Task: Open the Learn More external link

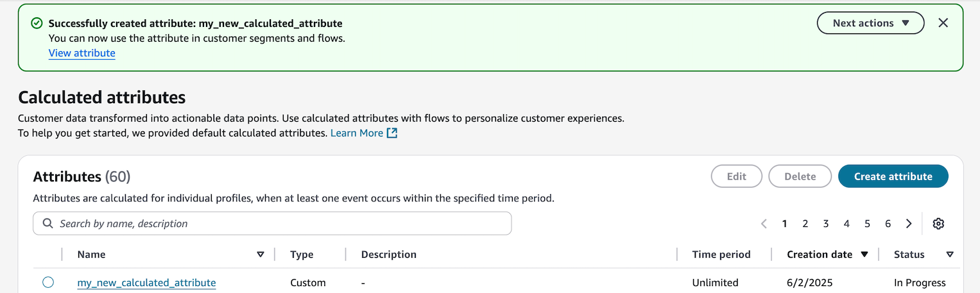Action: pos(363,133)
